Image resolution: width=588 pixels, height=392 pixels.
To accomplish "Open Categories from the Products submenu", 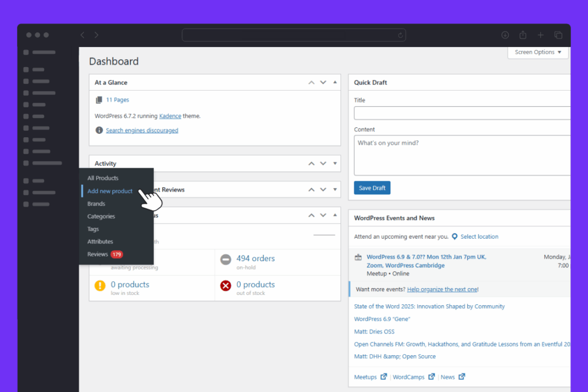I will pyautogui.click(x=101, y=216).
